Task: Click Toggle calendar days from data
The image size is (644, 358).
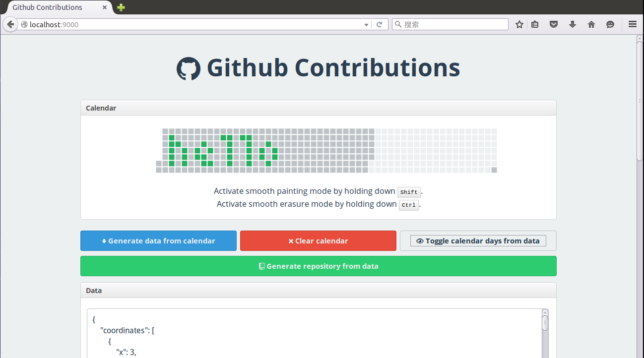Action: pyautogui.click(x=478, y=241)
